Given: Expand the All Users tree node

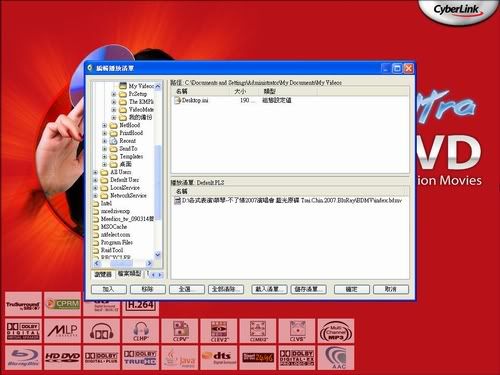Looking at the screenshot, I should tap(95, 172).
